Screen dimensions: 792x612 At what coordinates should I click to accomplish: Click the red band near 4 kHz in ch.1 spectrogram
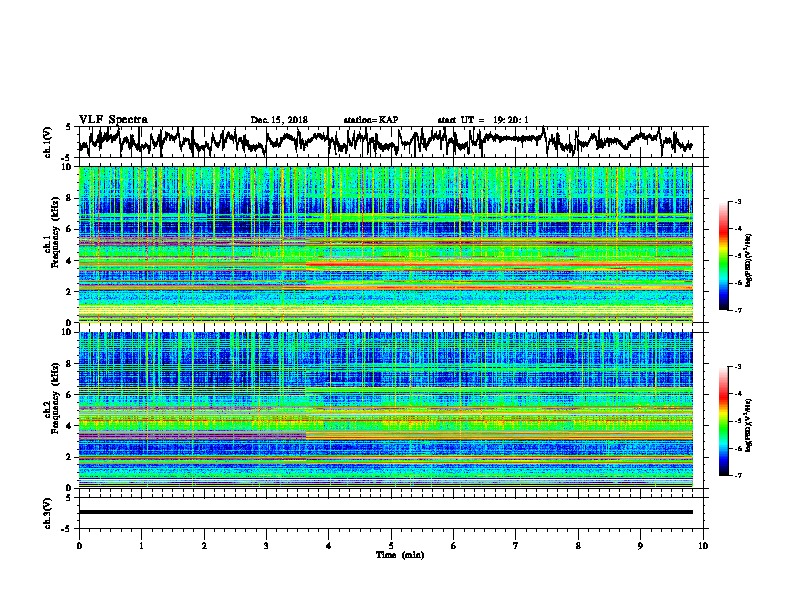tap(499, 264)
